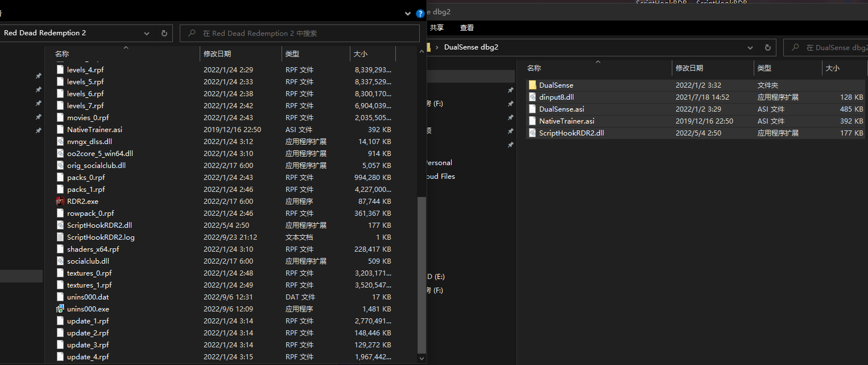Click the RDR2.exe application icon
Viewport: 868px width, 365px height.
[x=60, y=201]
